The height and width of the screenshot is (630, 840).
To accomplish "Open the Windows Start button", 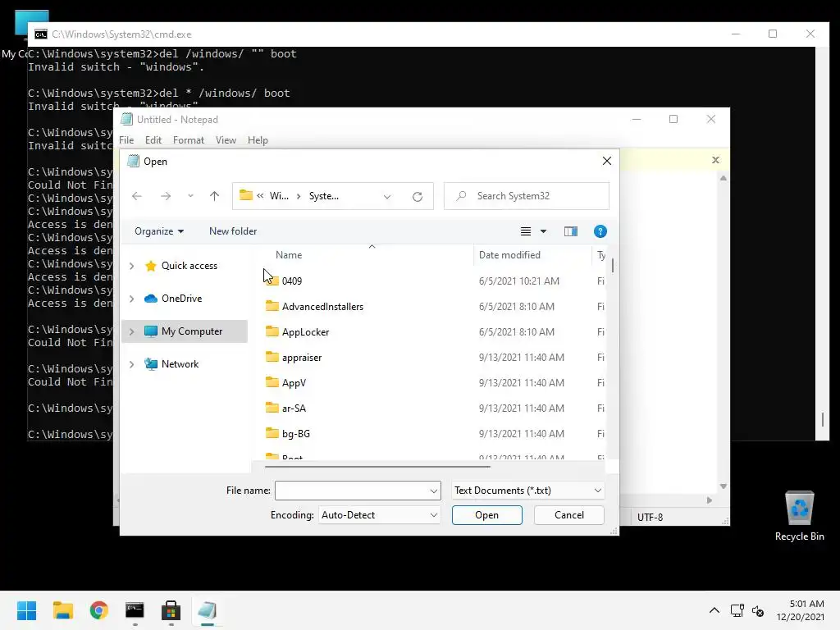I will click(x=26, y=610).
